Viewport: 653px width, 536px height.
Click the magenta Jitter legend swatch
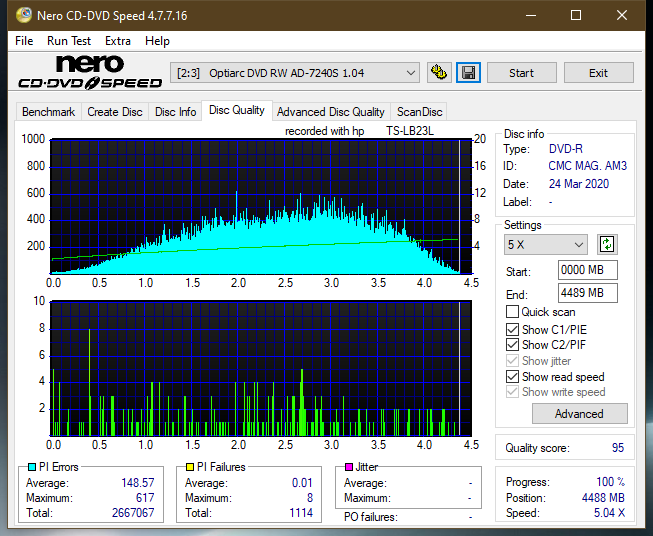[349, 467]
